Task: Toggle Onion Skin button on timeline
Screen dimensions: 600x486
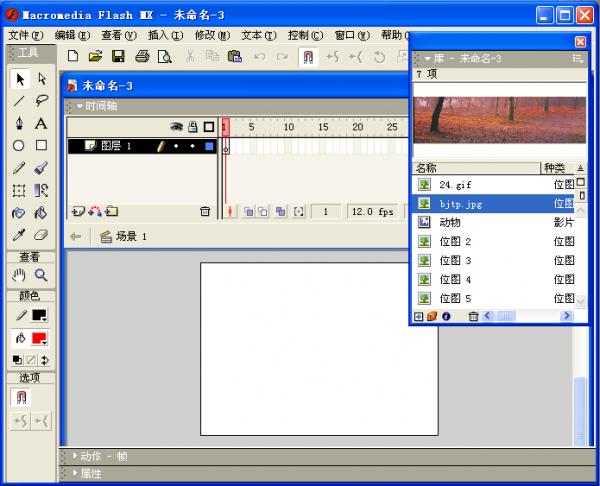Action: click(249, 212)
